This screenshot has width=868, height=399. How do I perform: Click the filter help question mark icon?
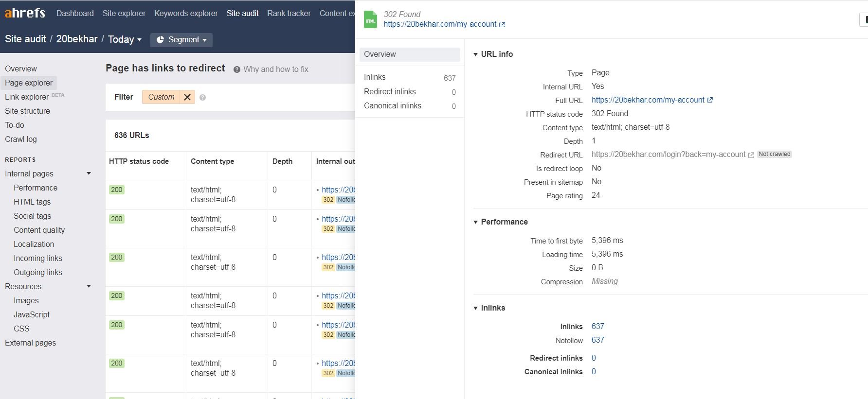(x=203, y=98)
